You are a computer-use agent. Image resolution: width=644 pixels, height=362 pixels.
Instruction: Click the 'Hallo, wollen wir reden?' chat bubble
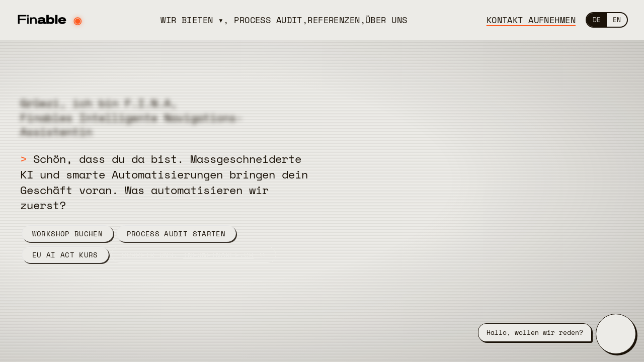pos(534,332)
